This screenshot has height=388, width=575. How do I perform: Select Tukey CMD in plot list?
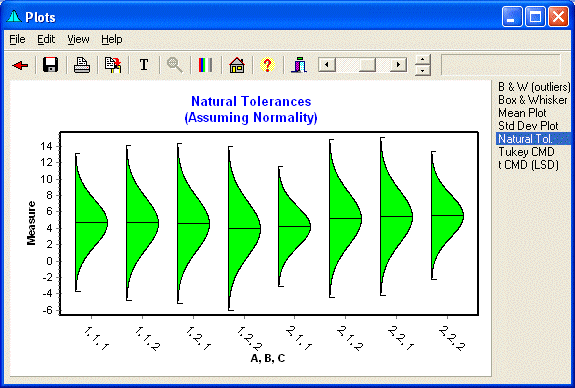pos(526,152)
